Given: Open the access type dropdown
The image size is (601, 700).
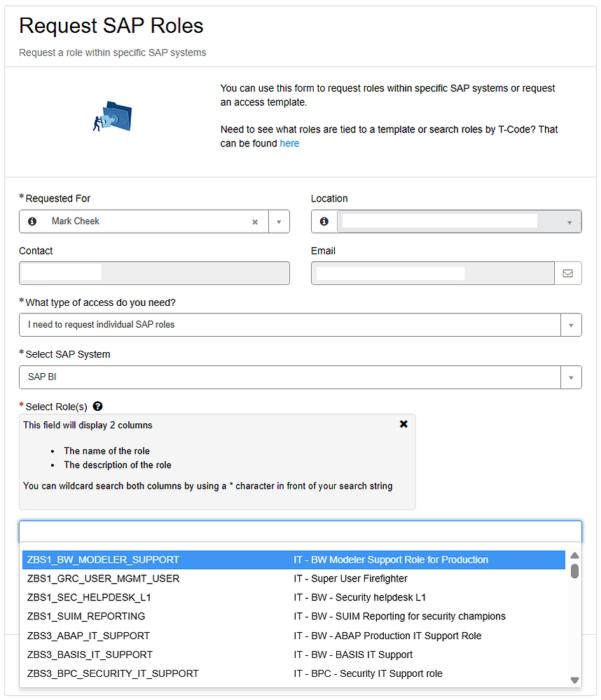Looking at the screenshot, I should pos(571,325).
